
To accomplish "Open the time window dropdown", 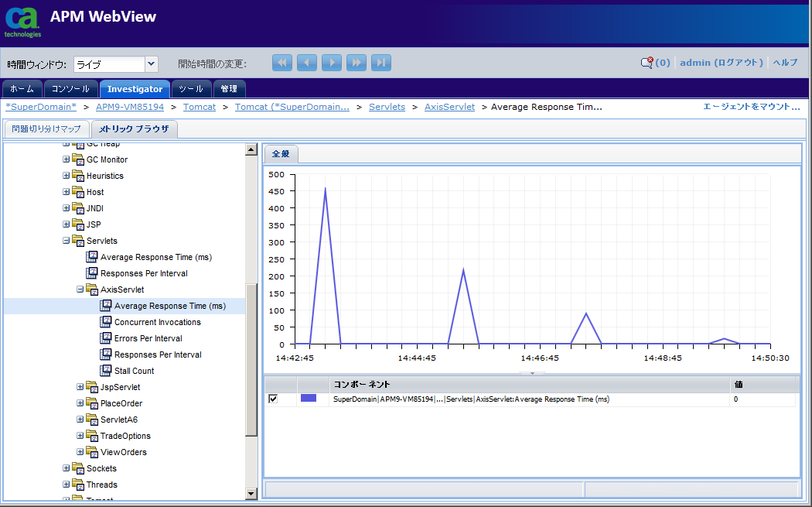I will 152,64.
